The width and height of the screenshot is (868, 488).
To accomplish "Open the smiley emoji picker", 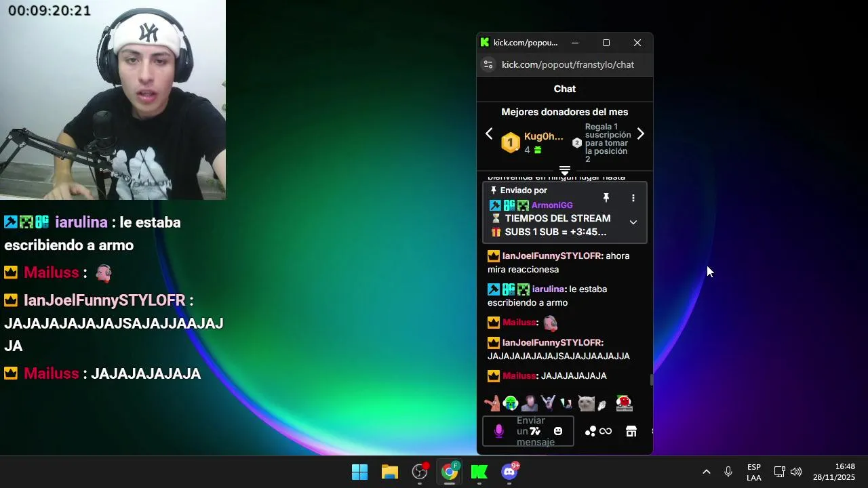I will [x=558, y=431].
